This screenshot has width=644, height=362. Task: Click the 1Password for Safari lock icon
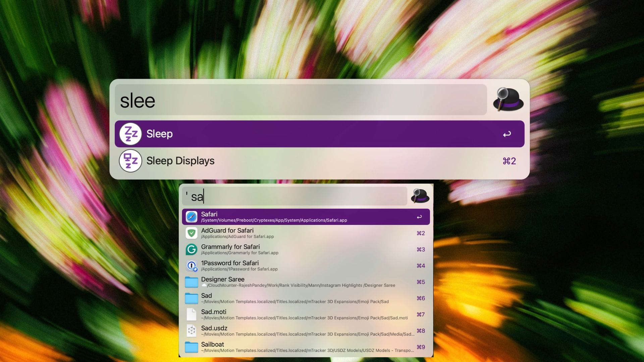[192, 265]
